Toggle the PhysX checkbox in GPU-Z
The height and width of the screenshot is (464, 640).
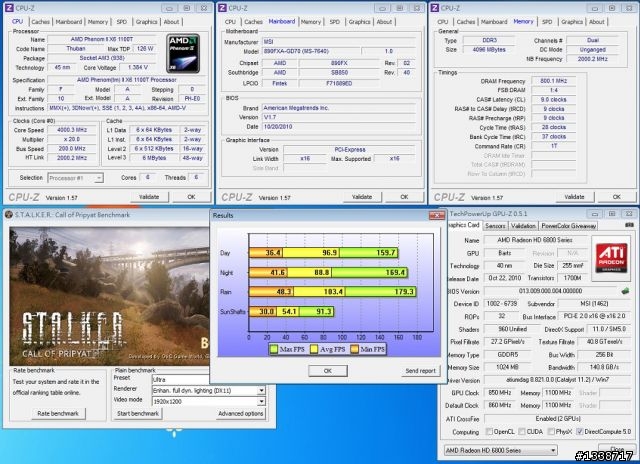tap(551, 431)
